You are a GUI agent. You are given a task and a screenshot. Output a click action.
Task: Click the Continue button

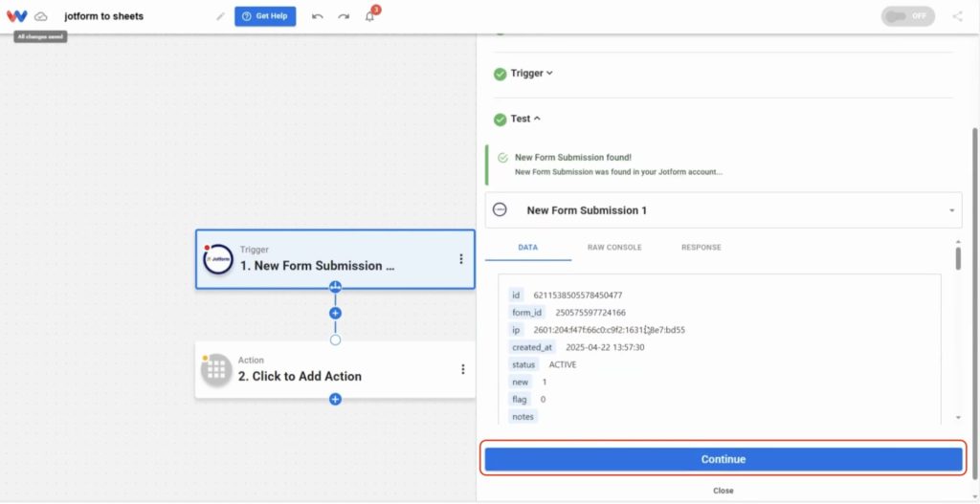pos(724,459)
